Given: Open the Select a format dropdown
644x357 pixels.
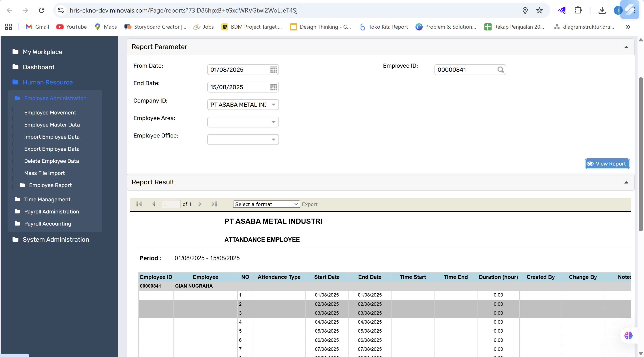Looking at the screenshot, I should (266, 204).
